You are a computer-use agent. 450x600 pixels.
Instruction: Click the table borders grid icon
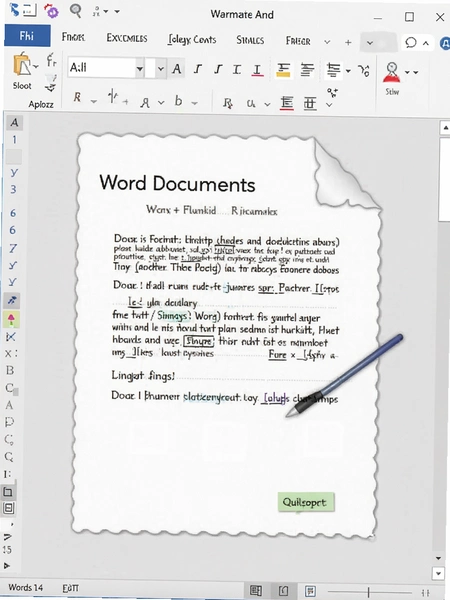click(x=310, y=103)
